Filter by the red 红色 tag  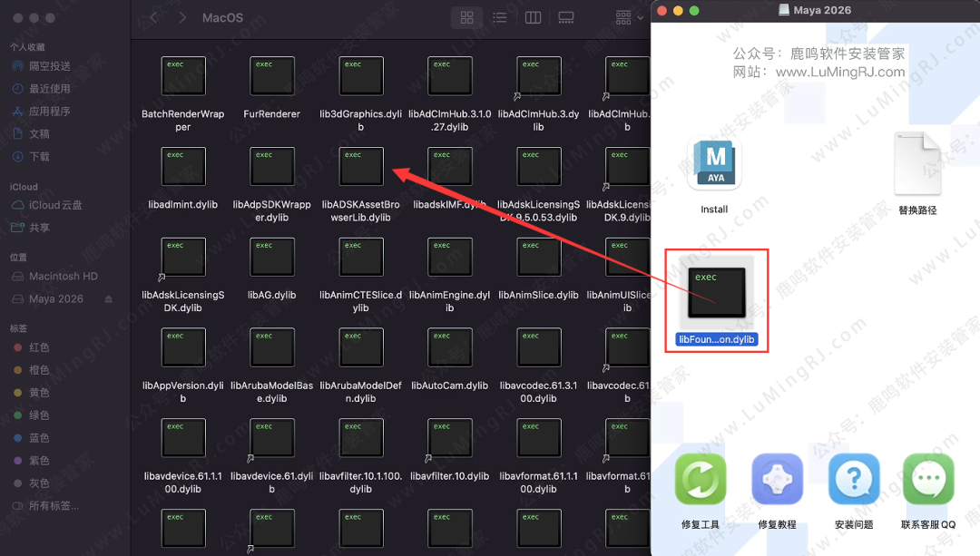(39, 347)
